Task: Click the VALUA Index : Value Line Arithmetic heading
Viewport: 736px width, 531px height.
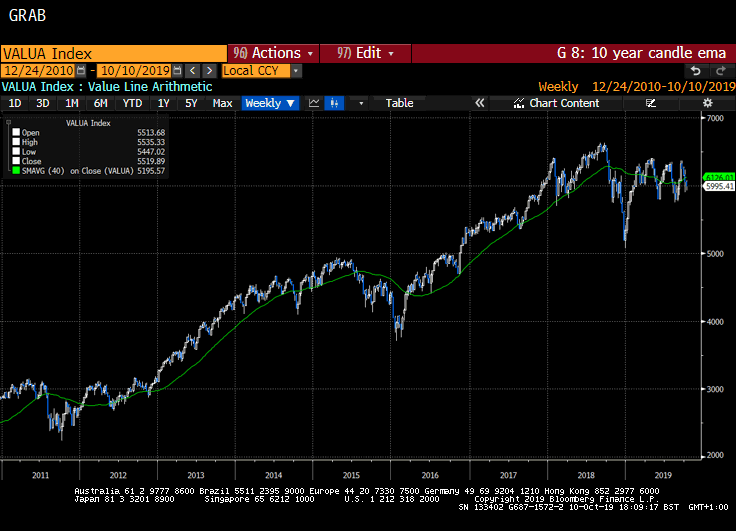Action: [107, 87]
